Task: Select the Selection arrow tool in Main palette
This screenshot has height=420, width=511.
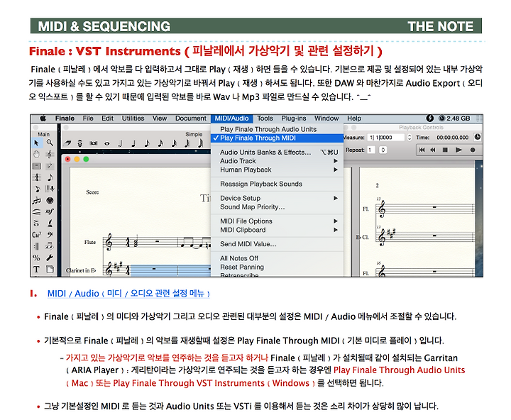Action: 36,143
